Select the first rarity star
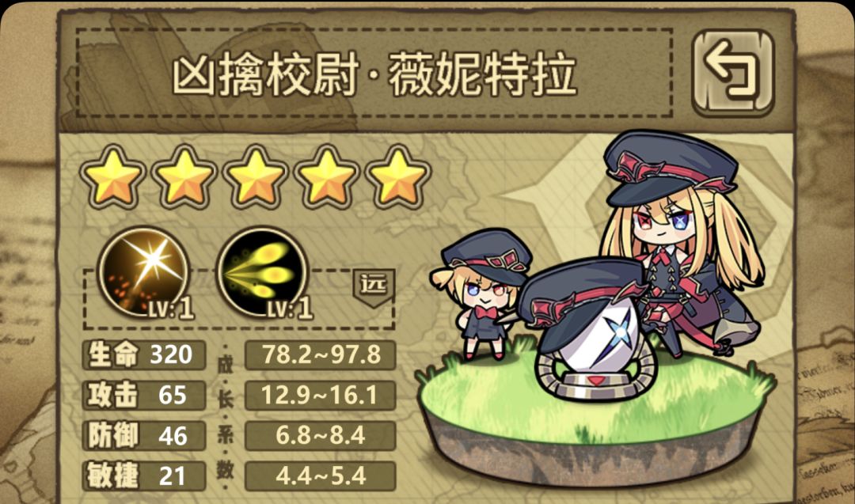Screen dimensions: 855x504 pyautogui.click(x=113, y=176)
